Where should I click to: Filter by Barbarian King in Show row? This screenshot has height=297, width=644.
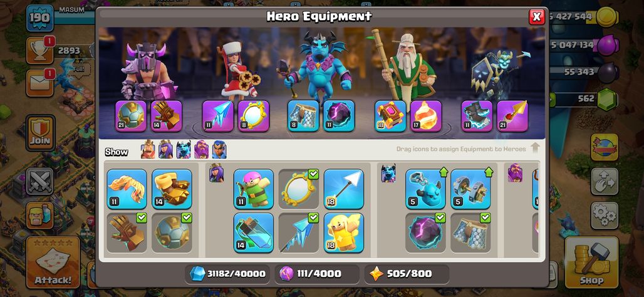pyautogui.click(x=148, y=150)
